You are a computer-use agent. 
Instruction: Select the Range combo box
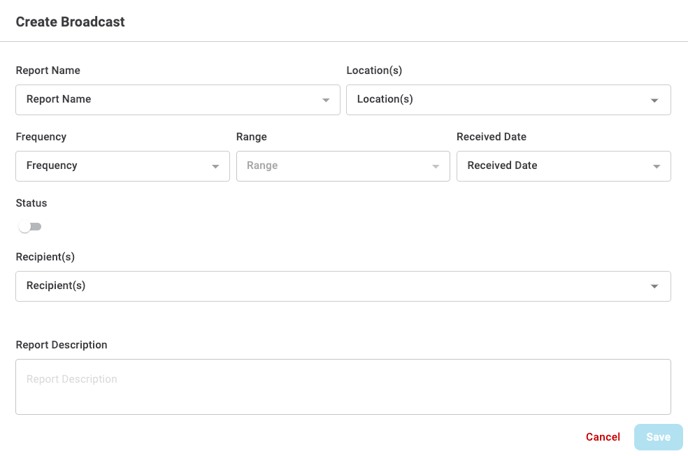click(x=335, y=166)
